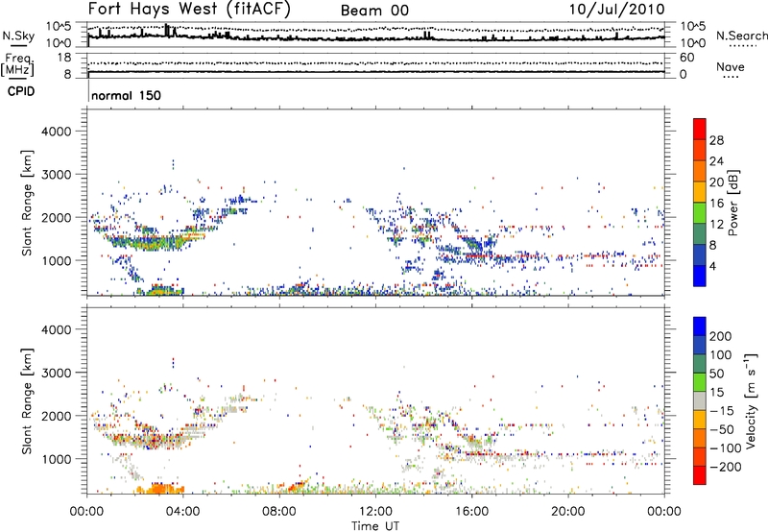The image size is (768, 532).
Task: Pick the bright blue bottom power swatch
Action: tap(700, 276)
